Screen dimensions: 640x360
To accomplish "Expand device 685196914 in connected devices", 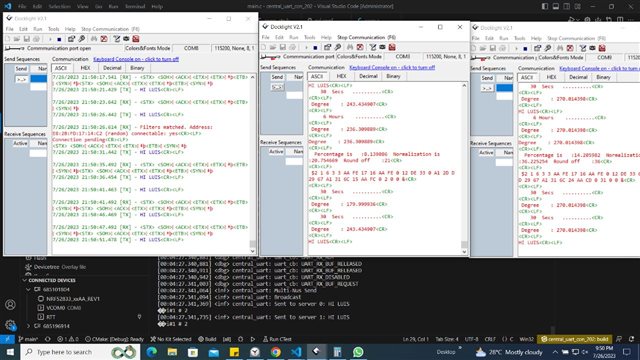I will pos(28,326).
